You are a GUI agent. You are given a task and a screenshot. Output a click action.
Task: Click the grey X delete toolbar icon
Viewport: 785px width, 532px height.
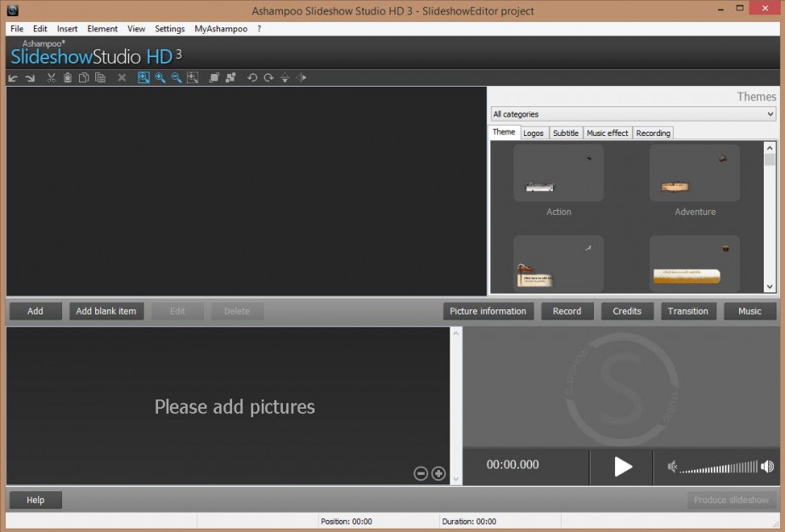tap(121, 77)
